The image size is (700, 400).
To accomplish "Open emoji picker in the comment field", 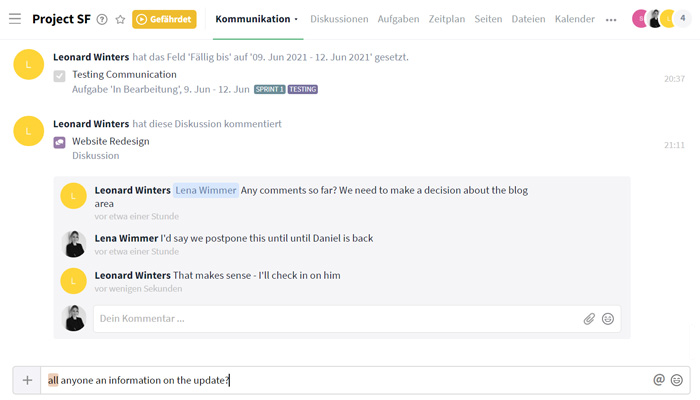I will [x=608, y=319].
